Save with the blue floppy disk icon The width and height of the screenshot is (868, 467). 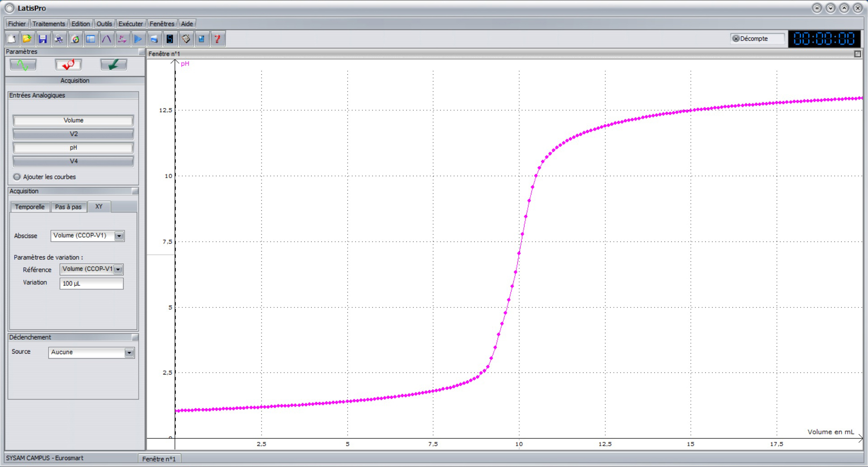(43, 39)
